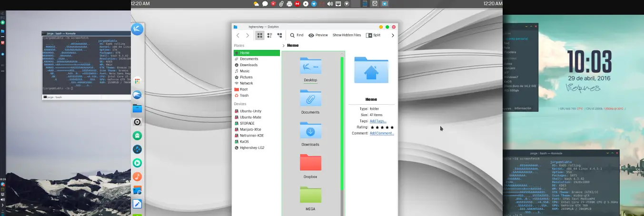The image size is (644, 216).
Task: Open the KaOS launcher at dock top
Action: pyautogui.click(x=137, y=29)
